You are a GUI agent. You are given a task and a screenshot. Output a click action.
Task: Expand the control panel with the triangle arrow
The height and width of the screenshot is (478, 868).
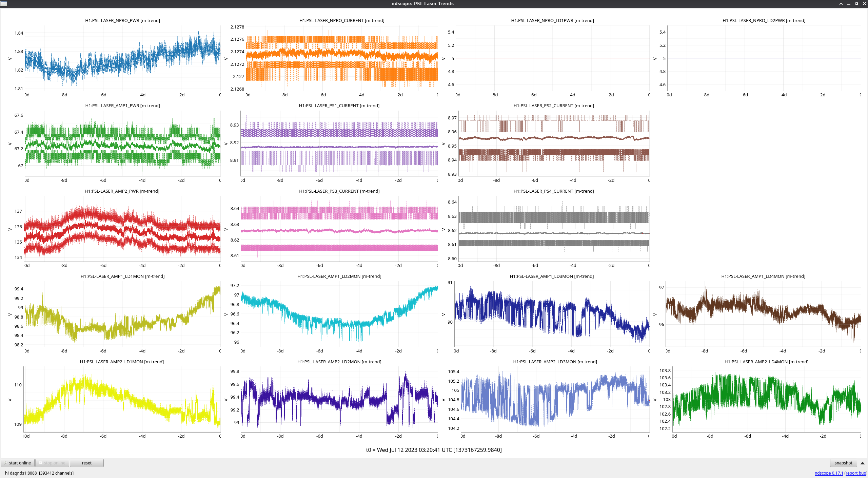click(863, 463)
